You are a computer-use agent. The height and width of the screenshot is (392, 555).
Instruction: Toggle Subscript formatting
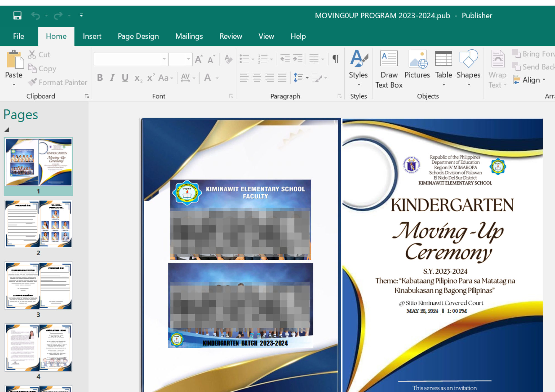(138, 78)
